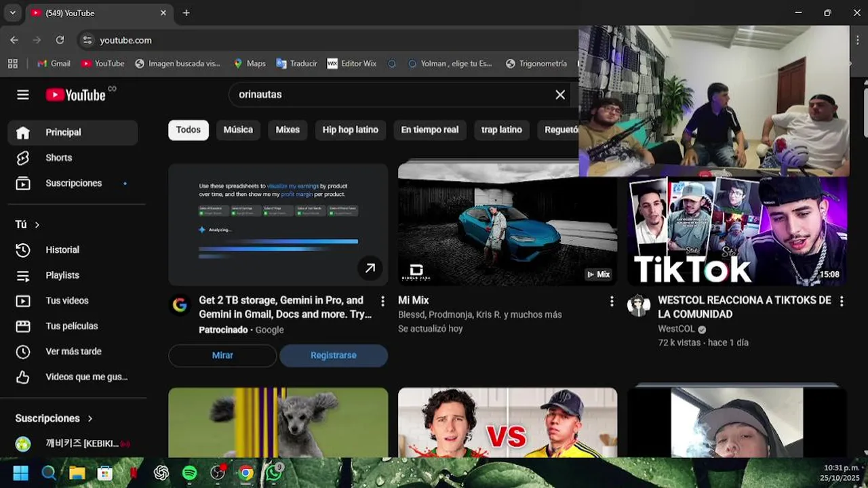Click the WestCOL channel avatar
Image resolution: width=868 pixels, height=488 pixels.
coord(639,306)
